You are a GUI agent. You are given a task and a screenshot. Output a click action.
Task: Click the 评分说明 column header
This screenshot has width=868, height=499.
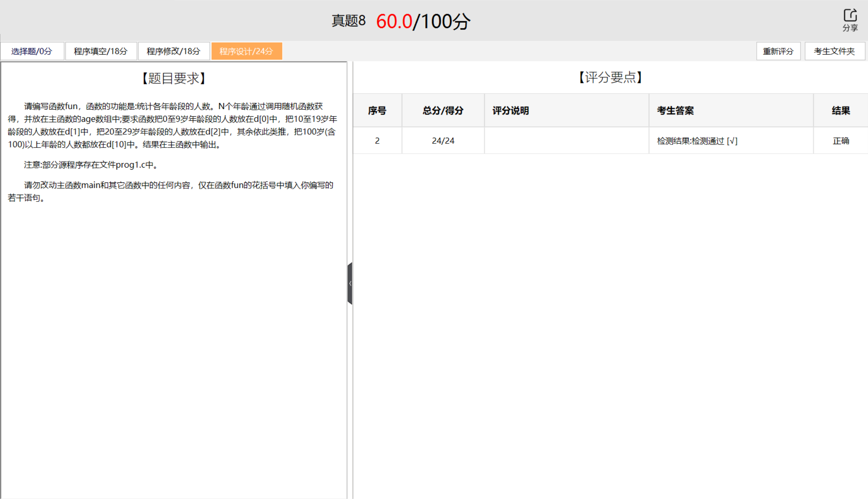566,110
